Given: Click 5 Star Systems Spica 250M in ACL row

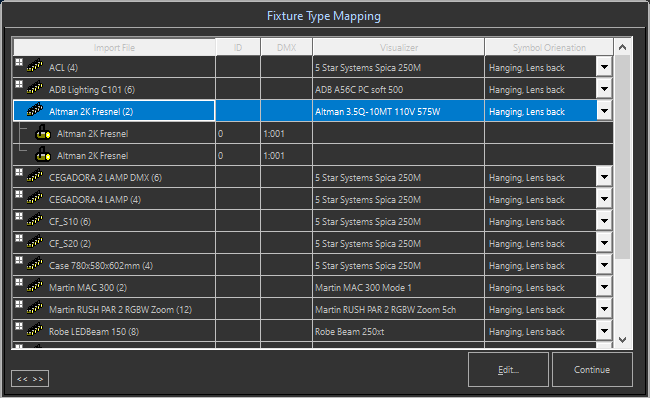Looking at the screenshot, I should pos(368,67).
